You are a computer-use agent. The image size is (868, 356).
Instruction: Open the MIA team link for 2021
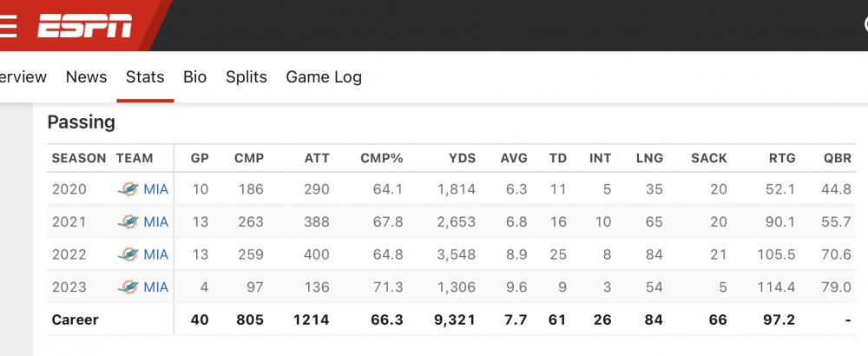(156, 221)
